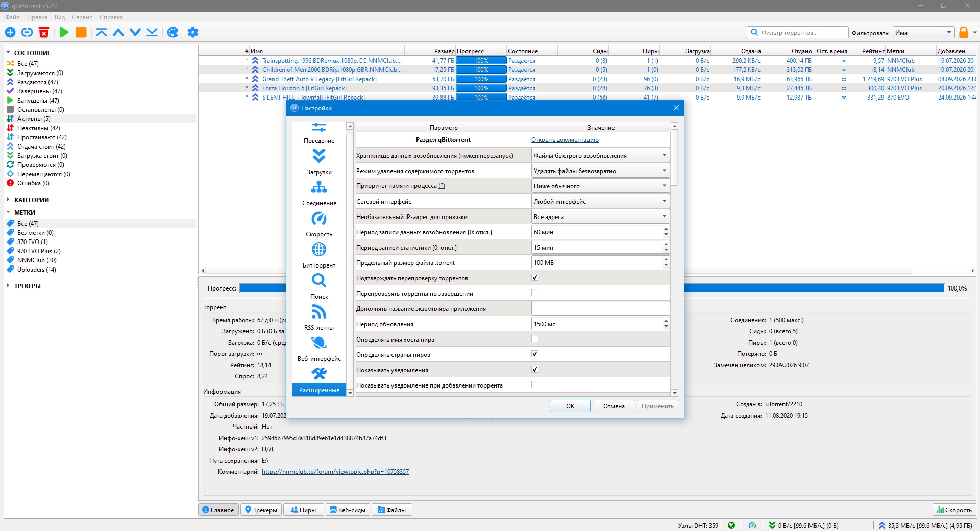Click the Отмена button

click(614, 406)
